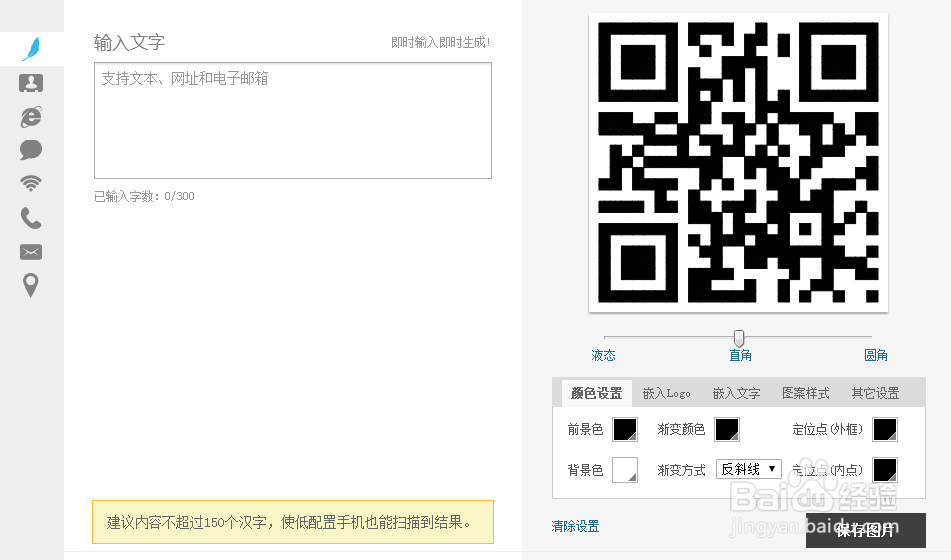Image resolution: width=951 pixels, height=560 pixels.
Task: Open the 前景色 color swatch
Action: [625, 429]
